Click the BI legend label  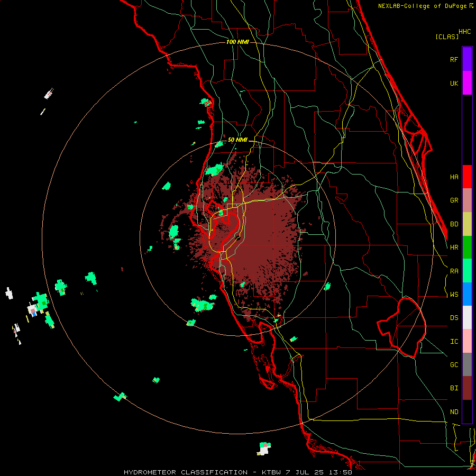point(454,388)
